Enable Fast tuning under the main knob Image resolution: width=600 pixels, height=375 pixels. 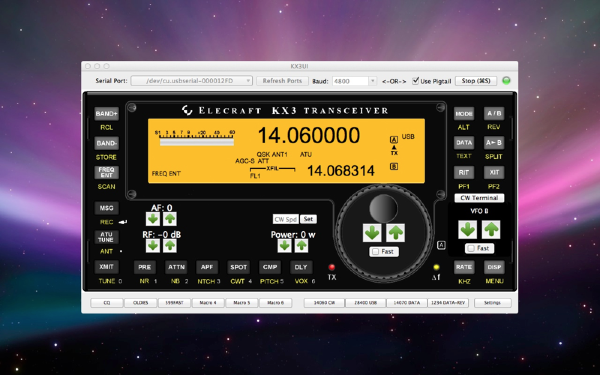(375, 251)
